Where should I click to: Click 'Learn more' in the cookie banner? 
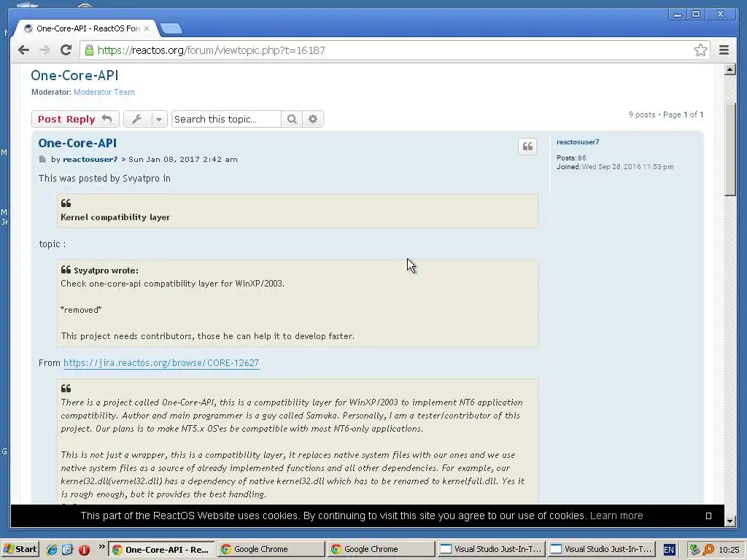pyautogui.click(x=616, y=516)
